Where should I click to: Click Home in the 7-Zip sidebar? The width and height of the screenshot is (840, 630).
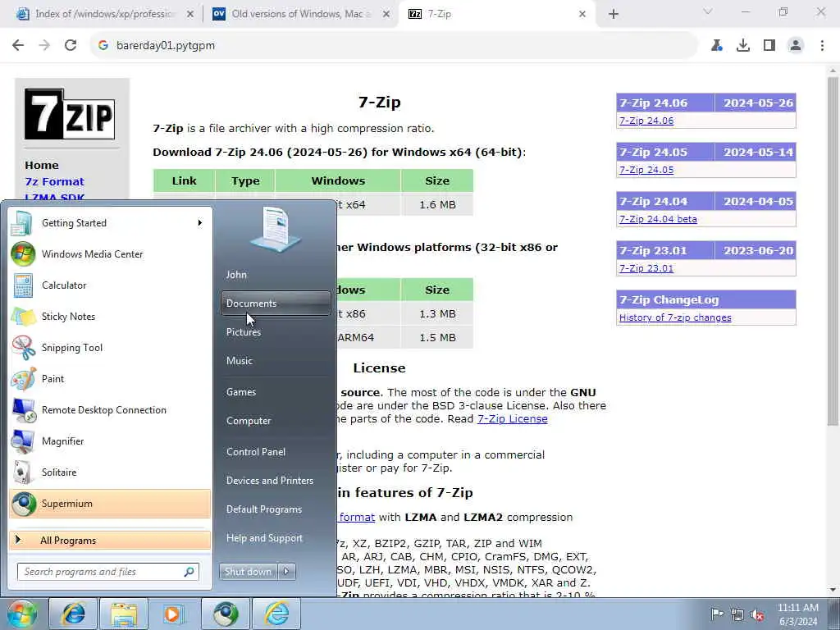[x=42, y=165]
